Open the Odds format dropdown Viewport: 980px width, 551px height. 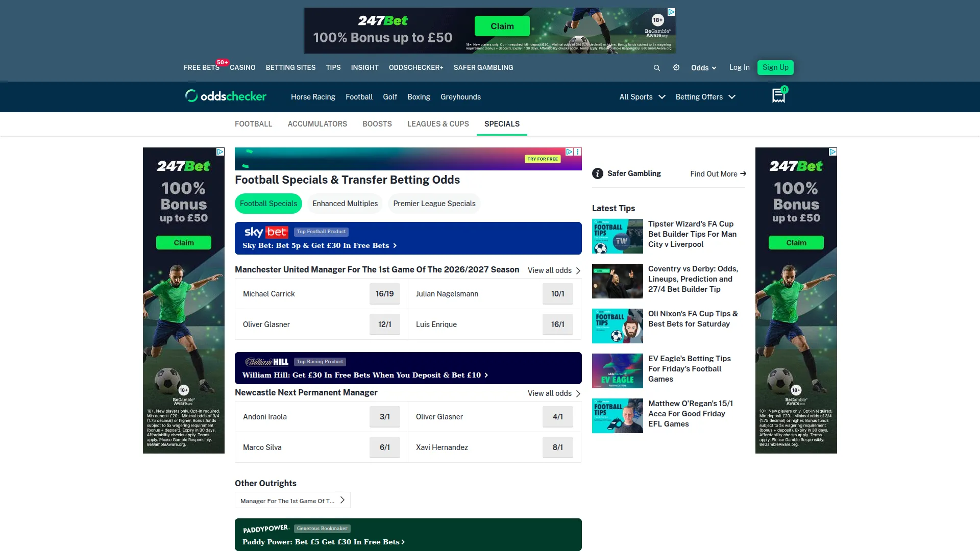pos(703,68)
